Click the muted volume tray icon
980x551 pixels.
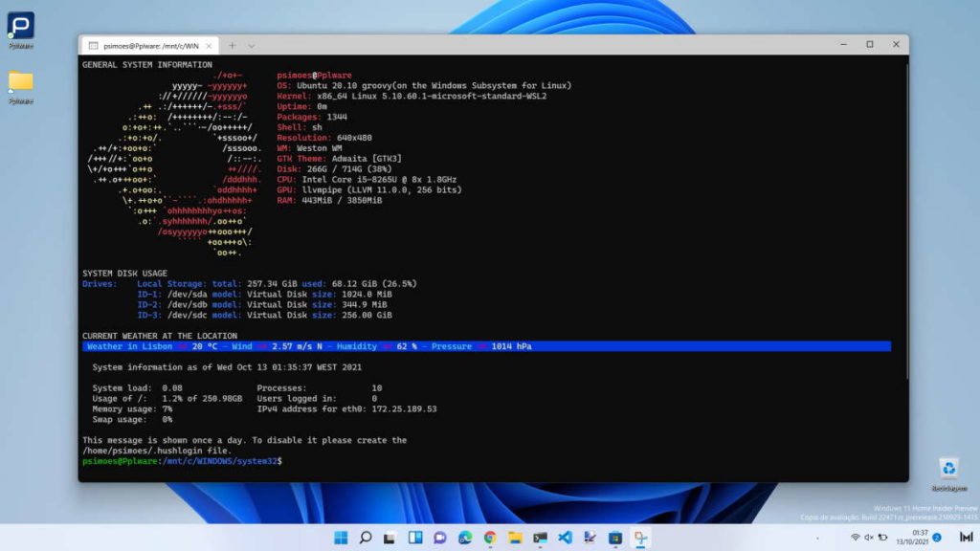click(869, 538)
